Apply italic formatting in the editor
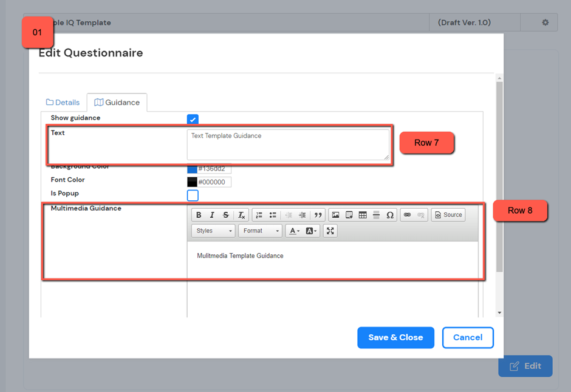The width and height of the screenshot is (571, 392). (x=212, y=215)
